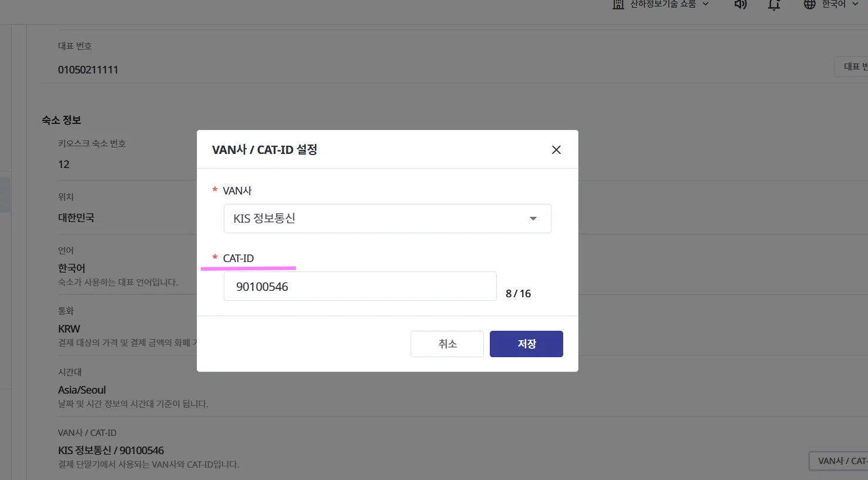Save settings with the 저장 button

tap(526, 344)
